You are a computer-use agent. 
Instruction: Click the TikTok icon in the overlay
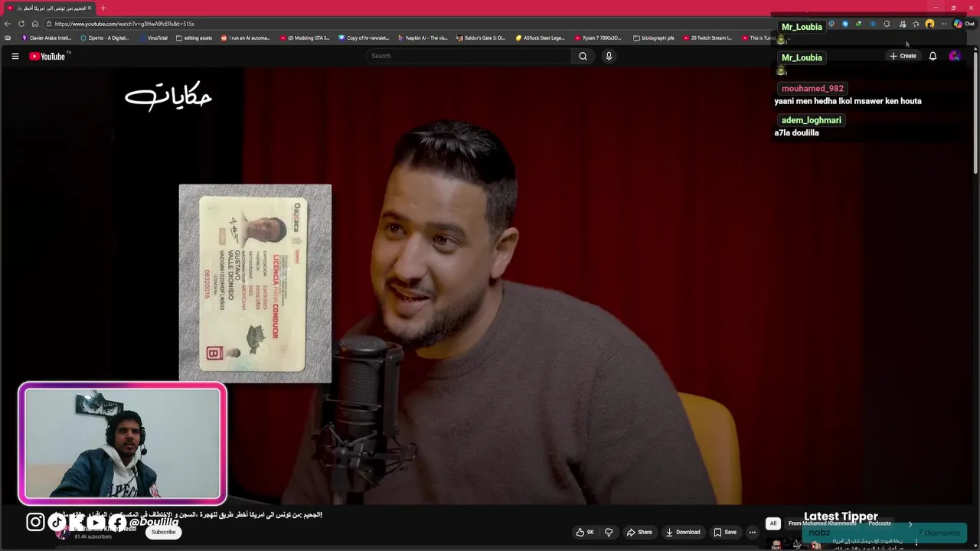(57, 522)
